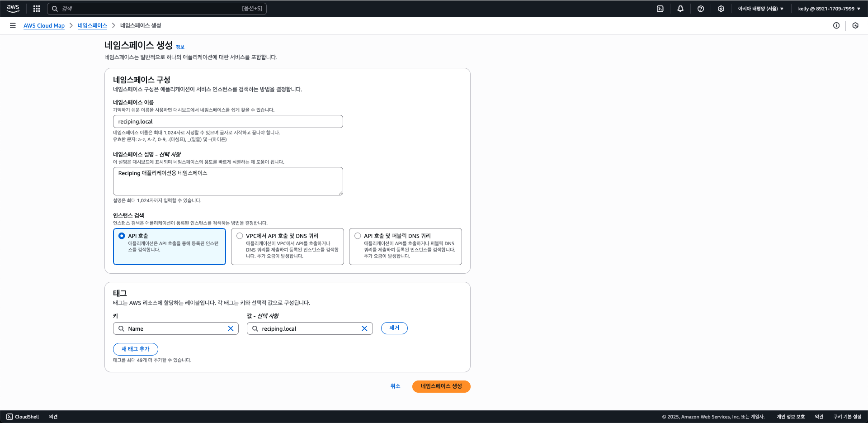Open the 정보 info link beside title
Image resolution: width=868 pixels, height=423 pixels.
tap(180, 47)
